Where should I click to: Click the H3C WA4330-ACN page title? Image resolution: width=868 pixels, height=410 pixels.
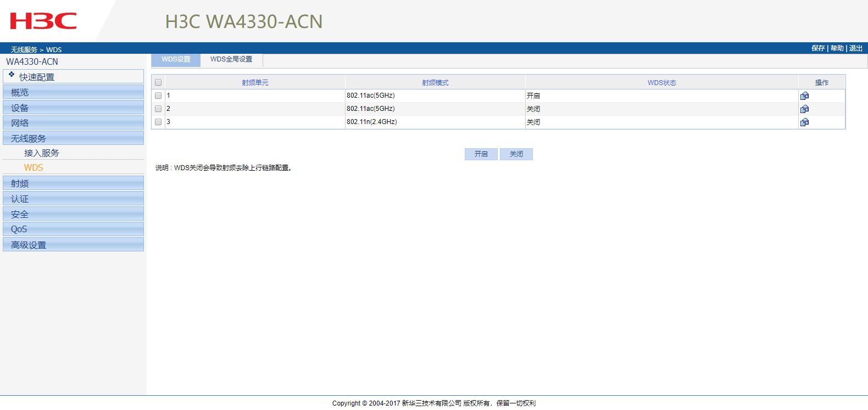[x=244, y=21]
